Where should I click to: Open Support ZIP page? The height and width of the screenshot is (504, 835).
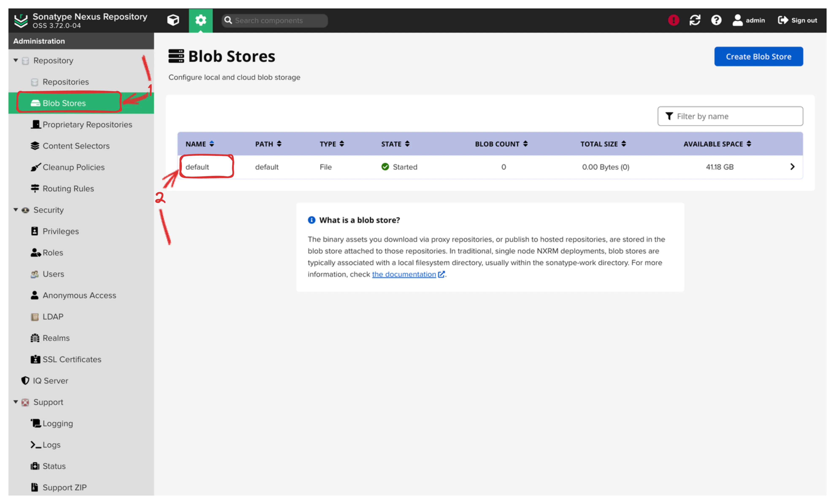[x=64, y=487]
